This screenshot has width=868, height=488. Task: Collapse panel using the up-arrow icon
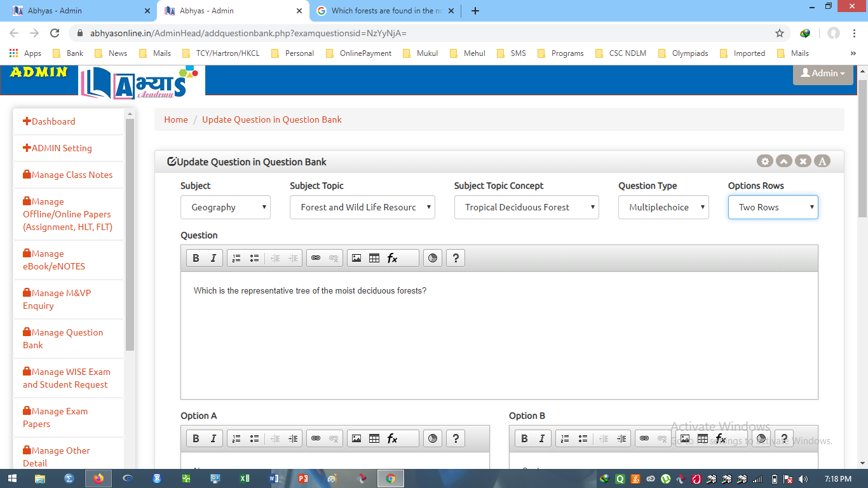(784, 161)
